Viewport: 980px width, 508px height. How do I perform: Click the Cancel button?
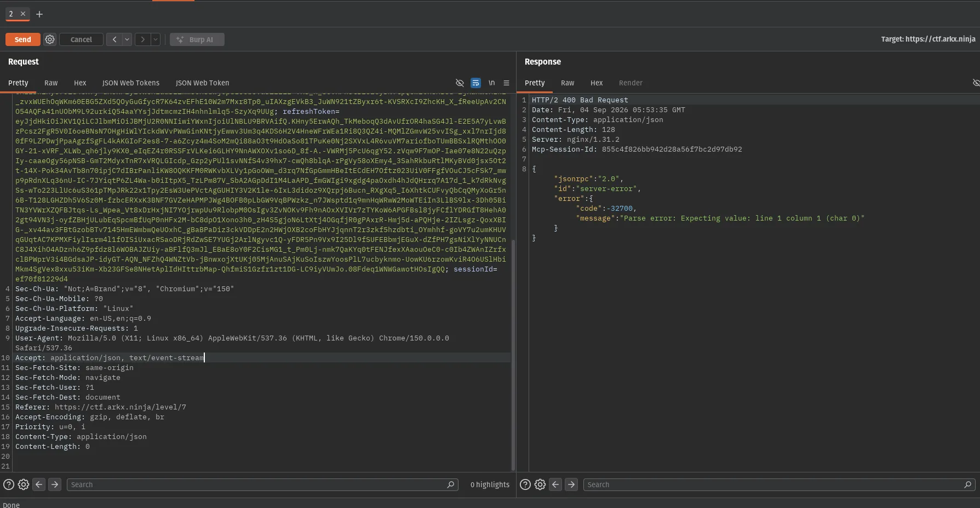click(x=81, y=39)
